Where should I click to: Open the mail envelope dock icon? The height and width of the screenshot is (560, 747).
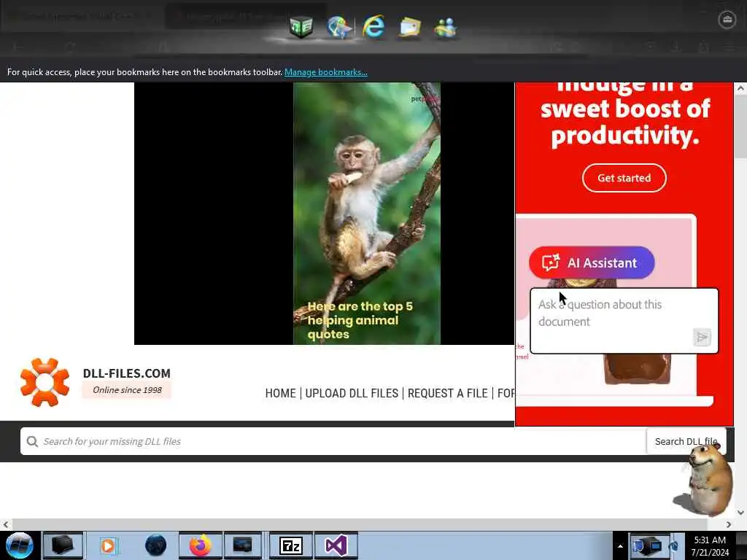(x=410, y=27)
